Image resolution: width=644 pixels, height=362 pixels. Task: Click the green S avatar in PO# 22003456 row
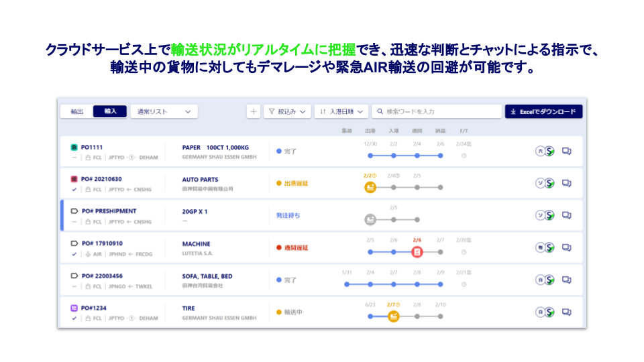coord(549,280)
